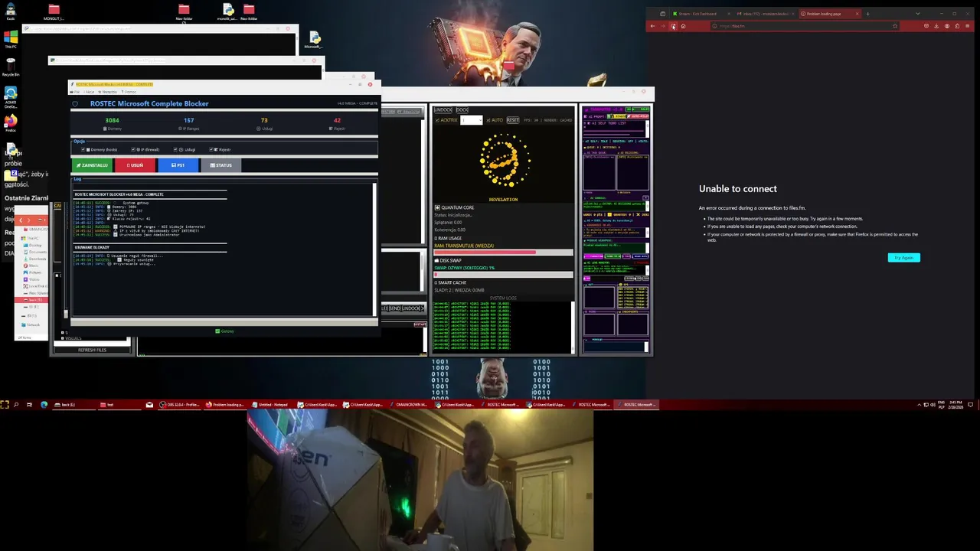Viewport: 980px width, 551px height.
Task: Click green ZAINSTALUJ button
Action: pos(92,165)
